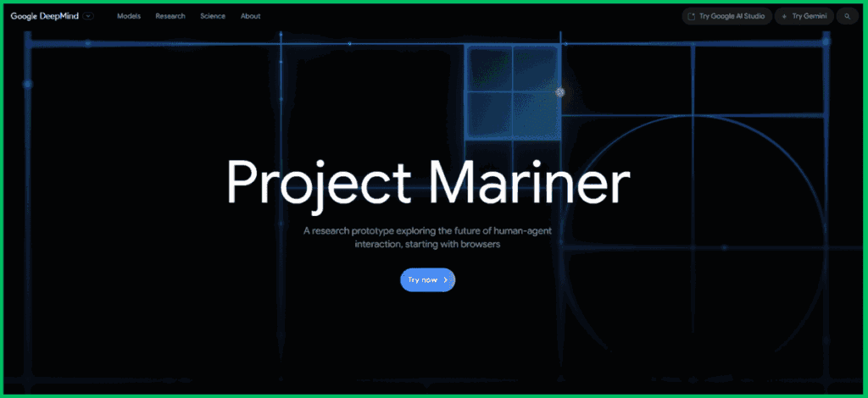Expand the dropdown chevron beside DeepMind logo

pos(88,16)
